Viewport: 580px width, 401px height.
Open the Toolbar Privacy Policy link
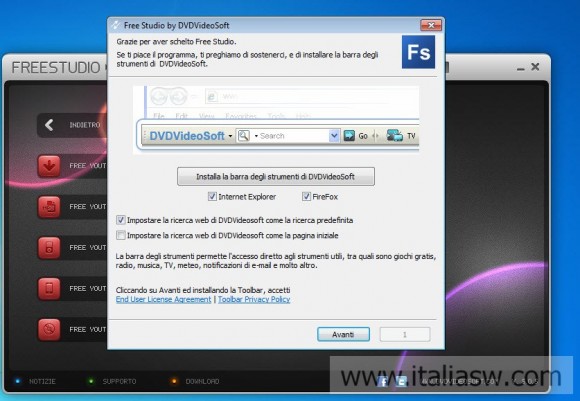point(254,299)
